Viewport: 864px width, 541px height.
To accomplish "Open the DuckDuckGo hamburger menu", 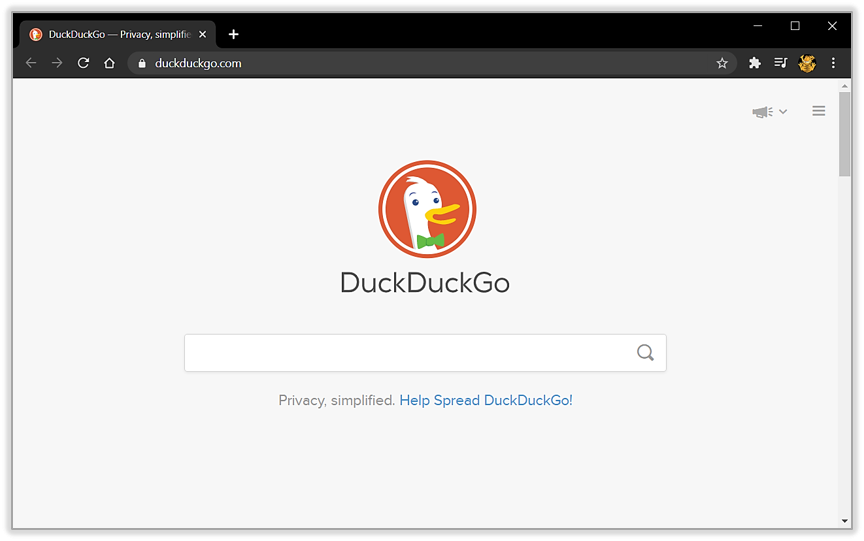I will 819,111.
